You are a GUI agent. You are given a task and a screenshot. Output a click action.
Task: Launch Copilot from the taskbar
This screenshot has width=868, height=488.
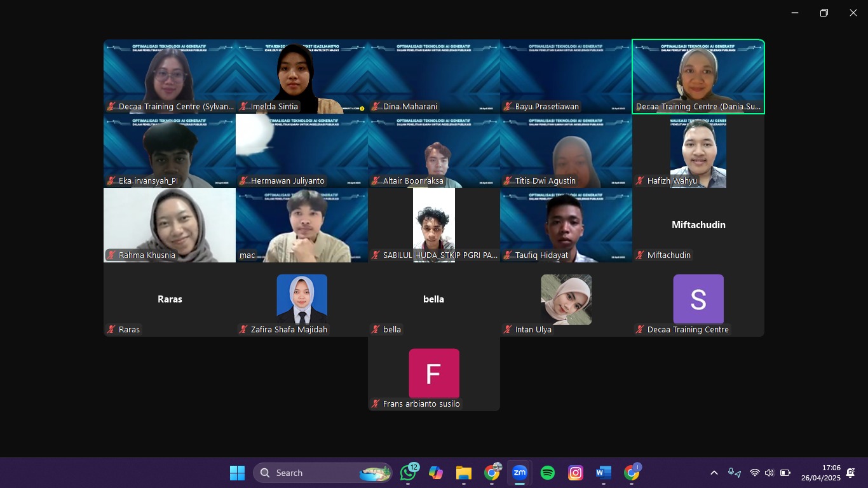coord(435,473)
